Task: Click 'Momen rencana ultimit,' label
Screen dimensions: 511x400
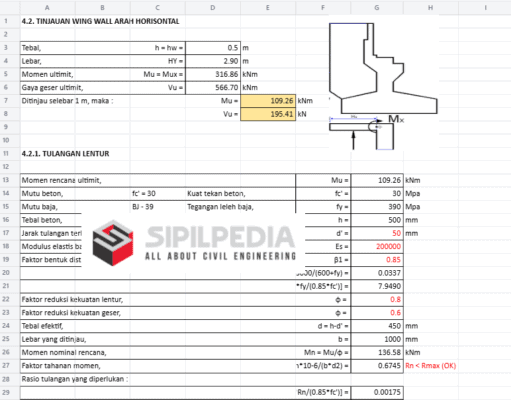Action: click(61, 180)
